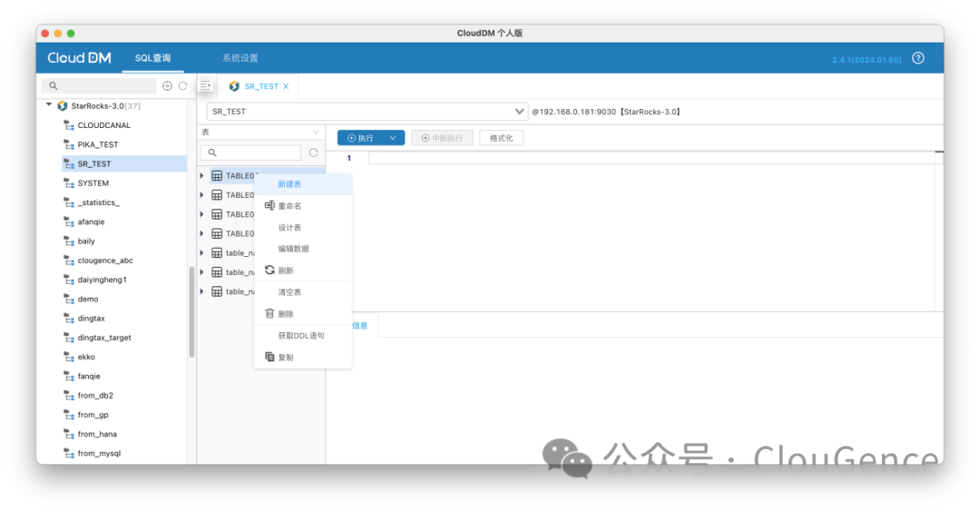
Task: Click the baily schema icon
Action: click(x=69, y=241)
